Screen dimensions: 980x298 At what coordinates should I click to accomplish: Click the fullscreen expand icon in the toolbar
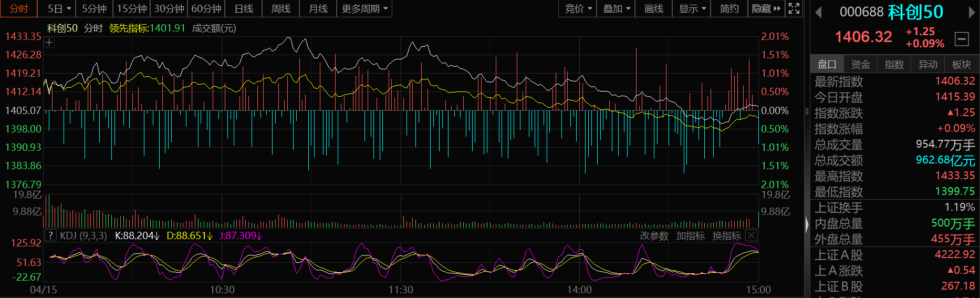pos(794,8)
